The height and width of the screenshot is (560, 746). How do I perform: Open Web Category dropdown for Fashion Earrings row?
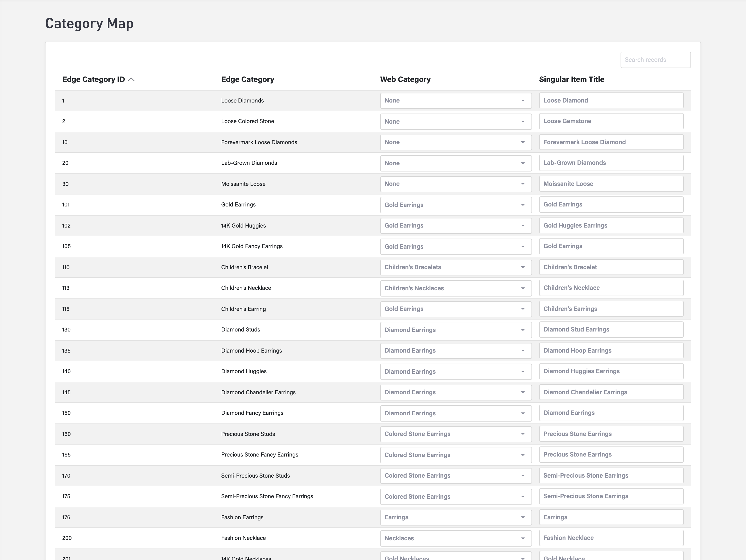coord(455,518)
